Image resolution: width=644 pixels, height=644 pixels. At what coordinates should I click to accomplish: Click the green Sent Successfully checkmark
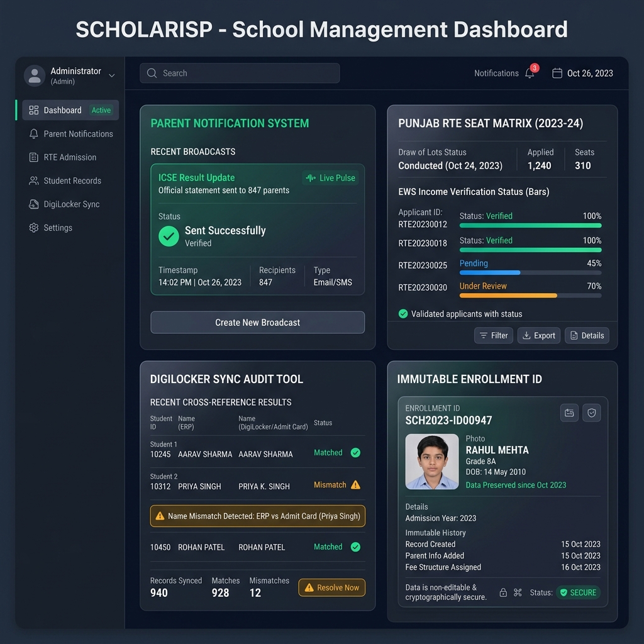[x=169, y=236]
